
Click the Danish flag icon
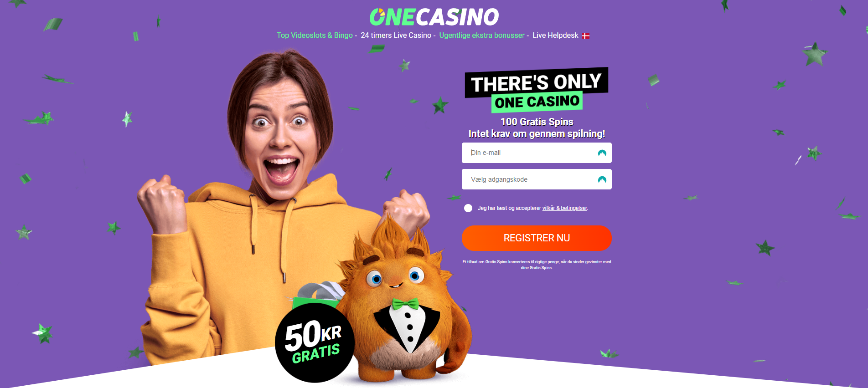pyautogui.click(x=586, y=36)
